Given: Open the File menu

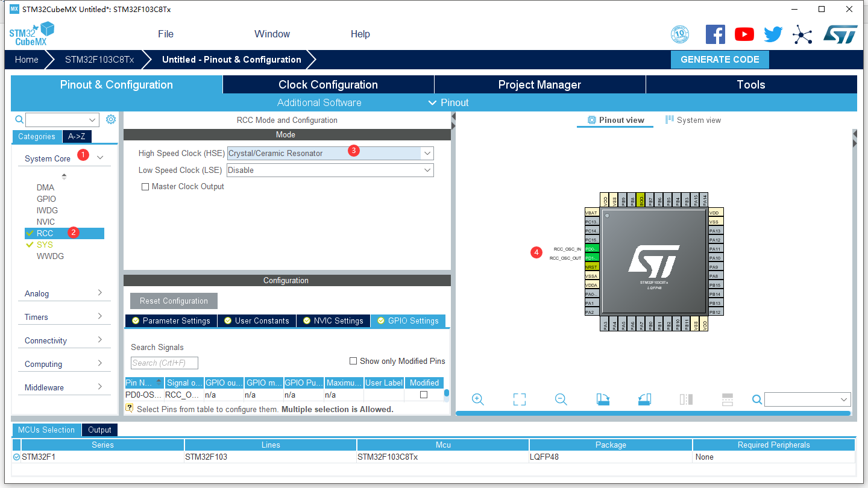Looking at the screenshot, I should tap(166, 34).
